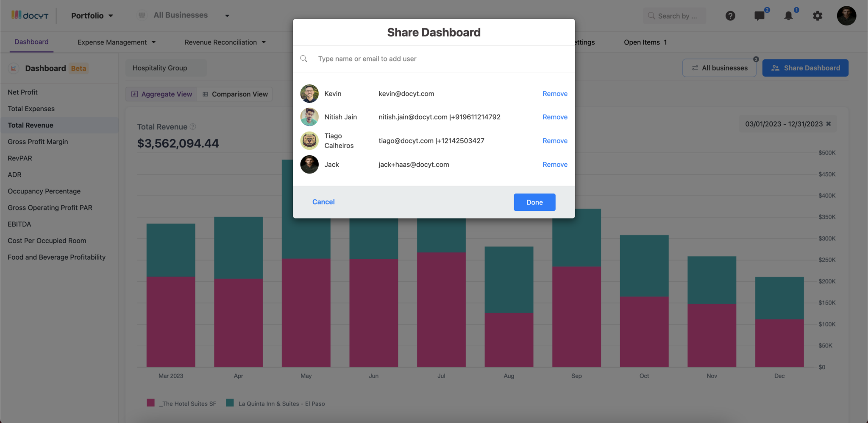Screen dimensions: 868x423
Task: Open the chat messages icon
Action: (759, 16)
